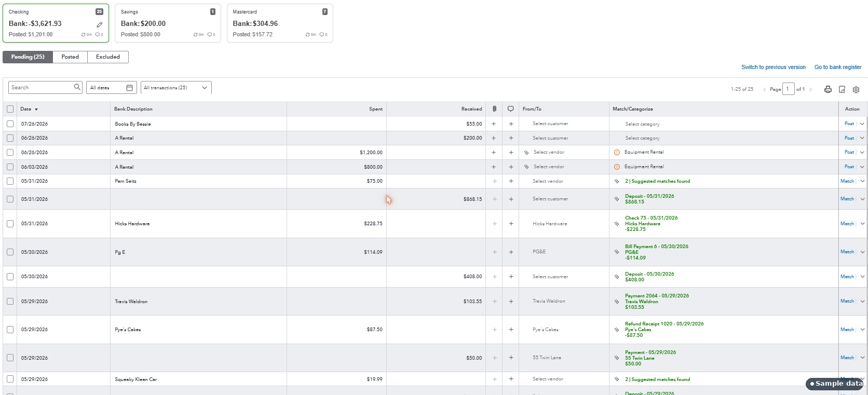This screenshot has height=395, width=868.
Task: Open the Posted tab
Action: (x=70, y=57)
